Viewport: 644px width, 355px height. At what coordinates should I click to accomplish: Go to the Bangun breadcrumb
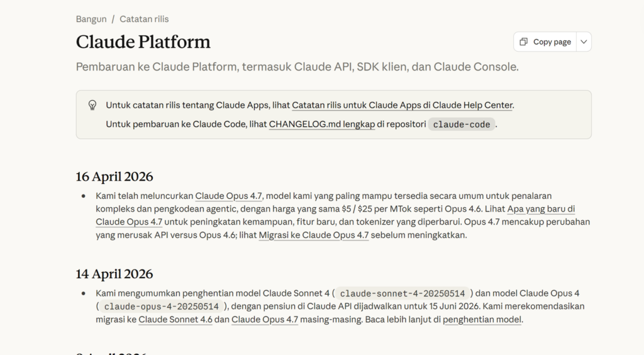[91, 19]
